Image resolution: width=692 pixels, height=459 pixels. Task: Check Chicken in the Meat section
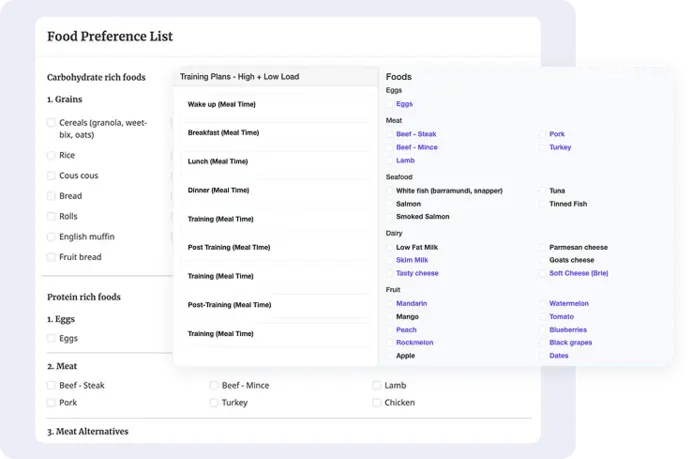point(377,403)
